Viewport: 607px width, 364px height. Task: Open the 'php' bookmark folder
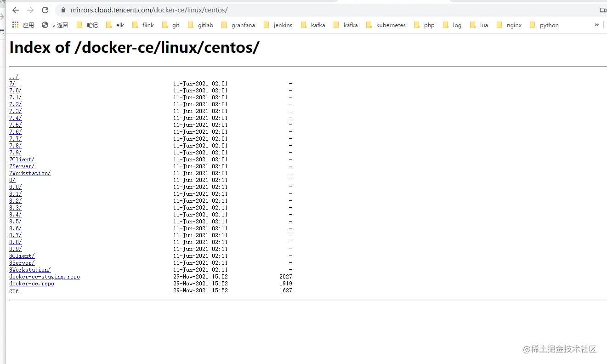click(424, 25)
